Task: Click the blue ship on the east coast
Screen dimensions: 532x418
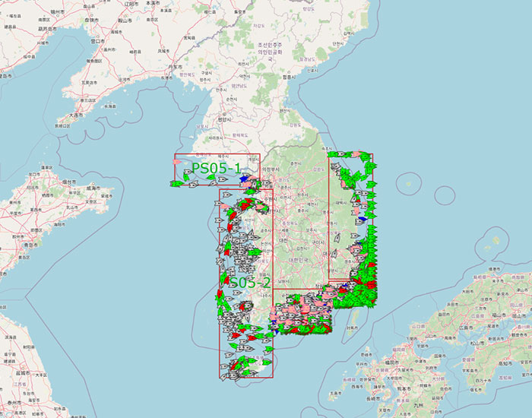Action: 363,218
